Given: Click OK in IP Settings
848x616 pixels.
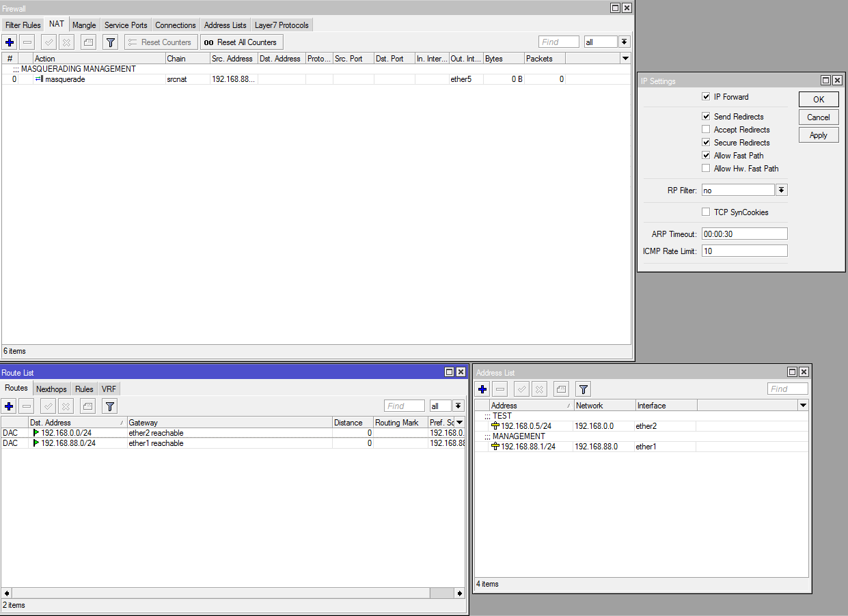Looking at the screenshot, I should coord(819,100).
